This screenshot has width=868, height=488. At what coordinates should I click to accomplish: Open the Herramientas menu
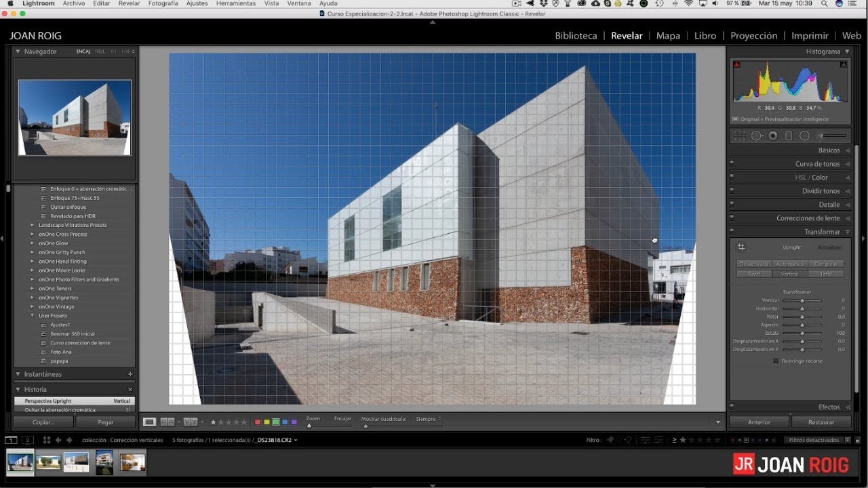(236, 3)
